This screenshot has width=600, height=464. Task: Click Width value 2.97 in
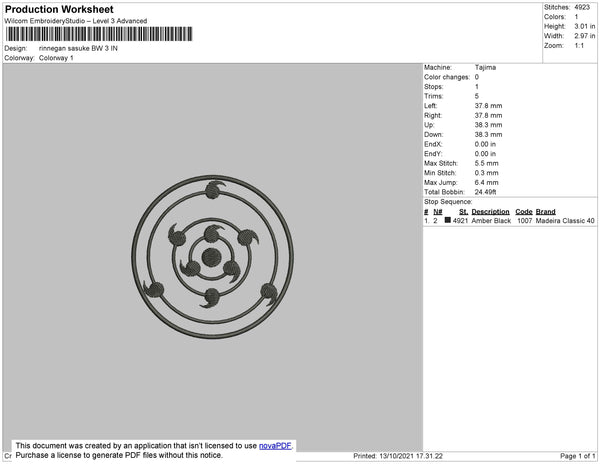[x=585, y=36]
